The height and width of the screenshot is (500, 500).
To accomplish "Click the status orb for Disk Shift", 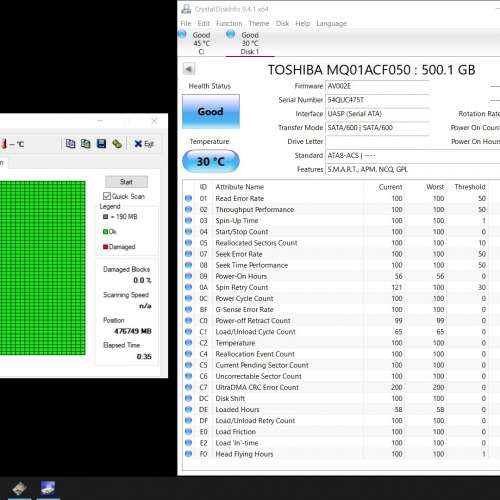I will (x=188, y=398).
